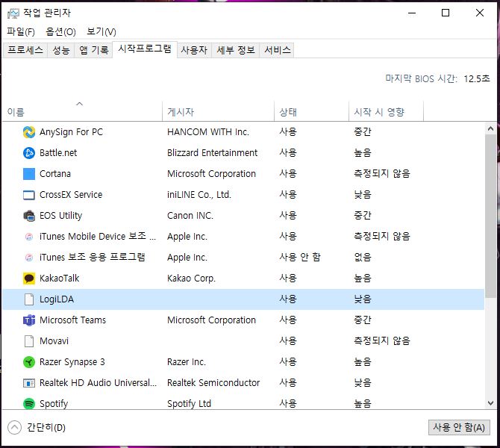The width and height of the screenshot is (500, 448).
Task: Toggle sort order via arrow above 이름
Action: pos(79,104)
